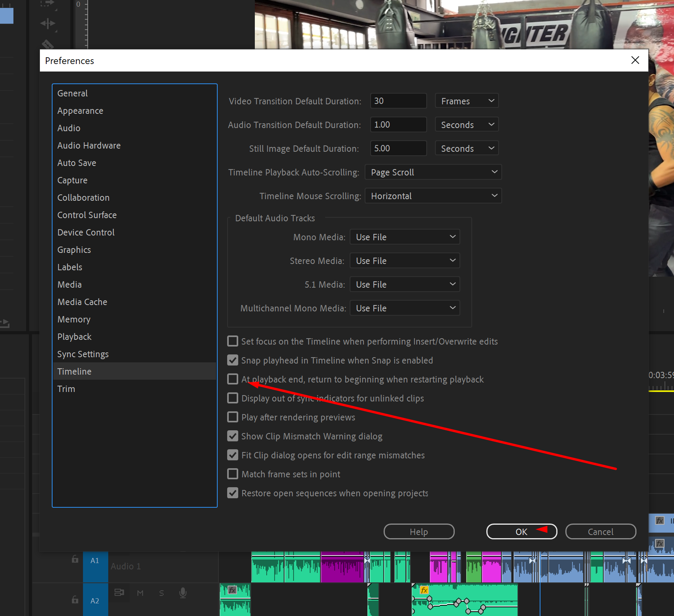This screenshot has width=674, height=616.
Task: Select the Labels category in the list
Action: tap(135, 267)
